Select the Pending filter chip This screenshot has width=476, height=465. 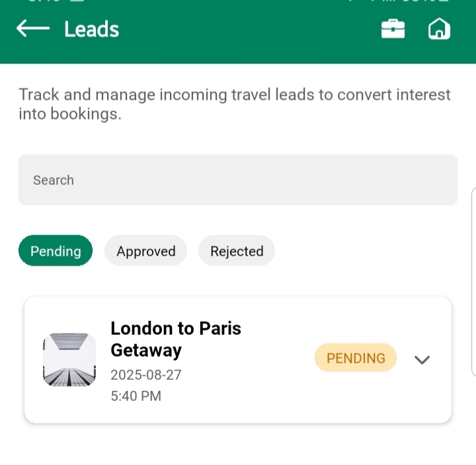coord(56,251)
